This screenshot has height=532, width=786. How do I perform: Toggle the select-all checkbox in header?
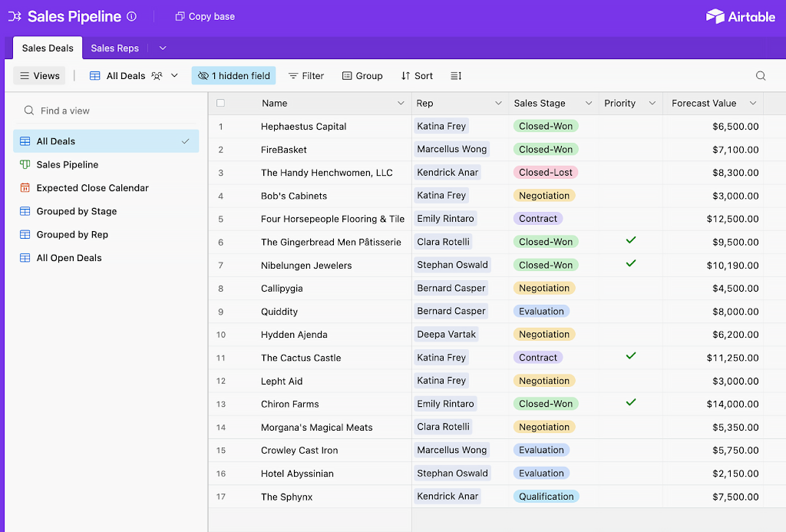tap(220, 104)
